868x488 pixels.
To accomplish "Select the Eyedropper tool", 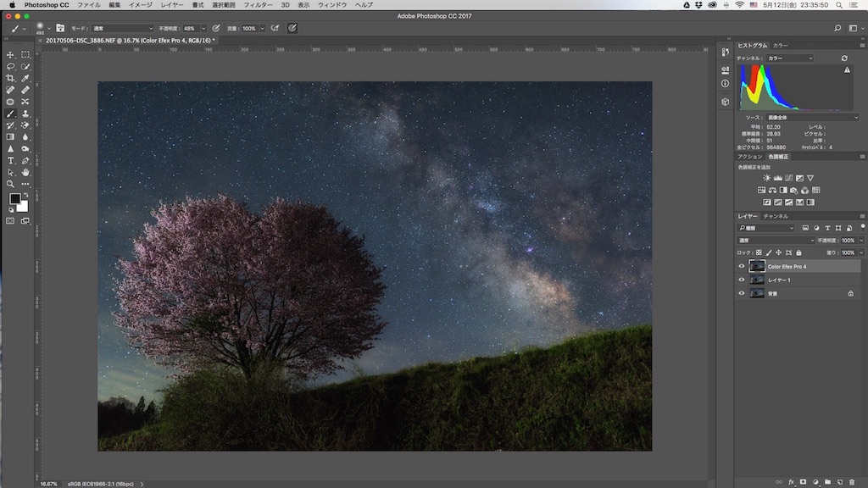I will click(25, 78).
